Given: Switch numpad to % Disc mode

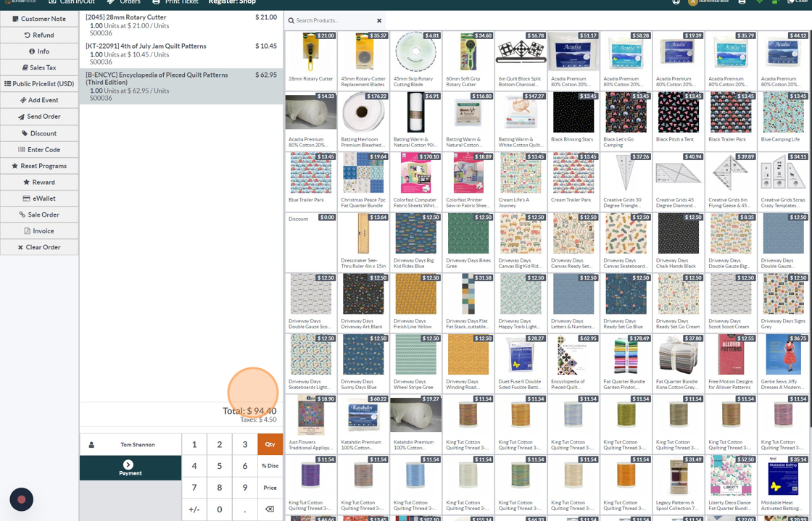Looking at the screenshot, I should 270,466.
